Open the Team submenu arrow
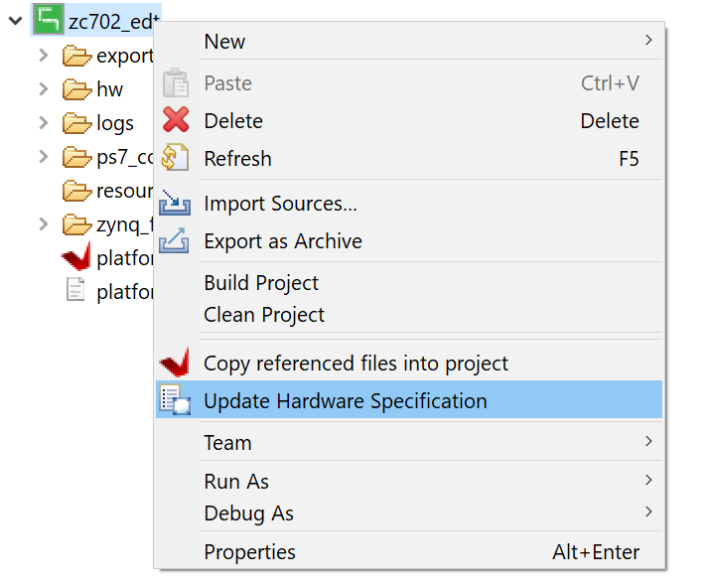Image resolution: width=712 pixels, height=588 pixels. (x=648, y=441)
